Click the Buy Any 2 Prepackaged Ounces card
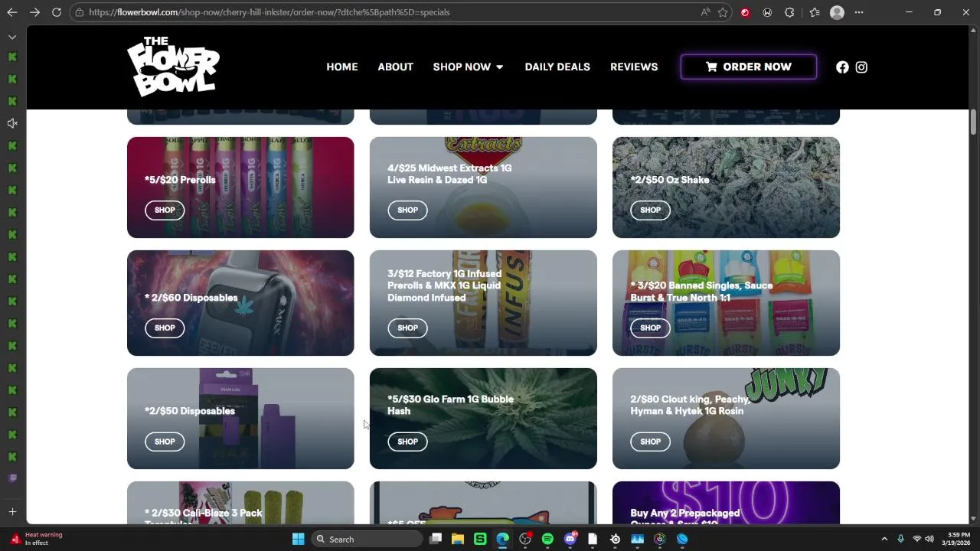 (726, 503)
